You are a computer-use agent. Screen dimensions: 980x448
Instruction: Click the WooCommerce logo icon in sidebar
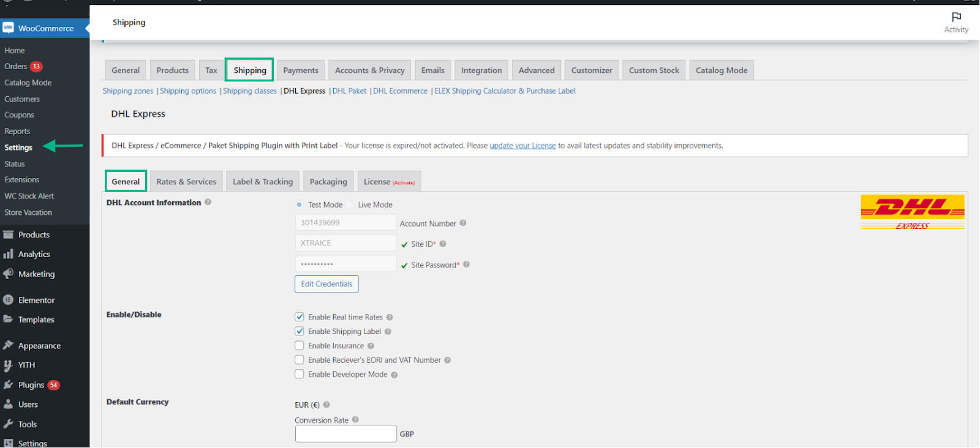8,28
